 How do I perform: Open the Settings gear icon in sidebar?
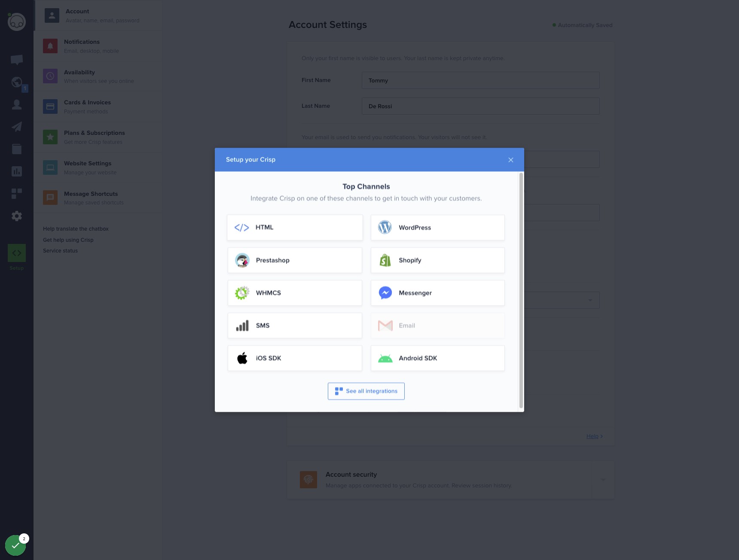(x=17, y=216)
